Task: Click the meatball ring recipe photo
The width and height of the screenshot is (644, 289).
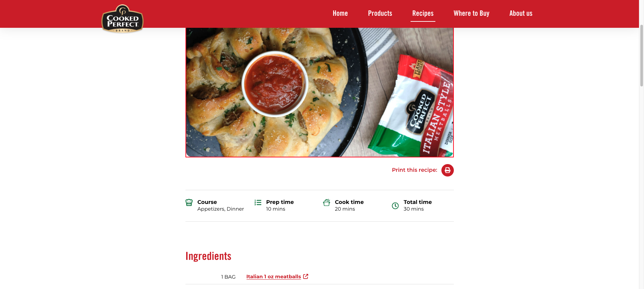Action: tap(320, 92)
